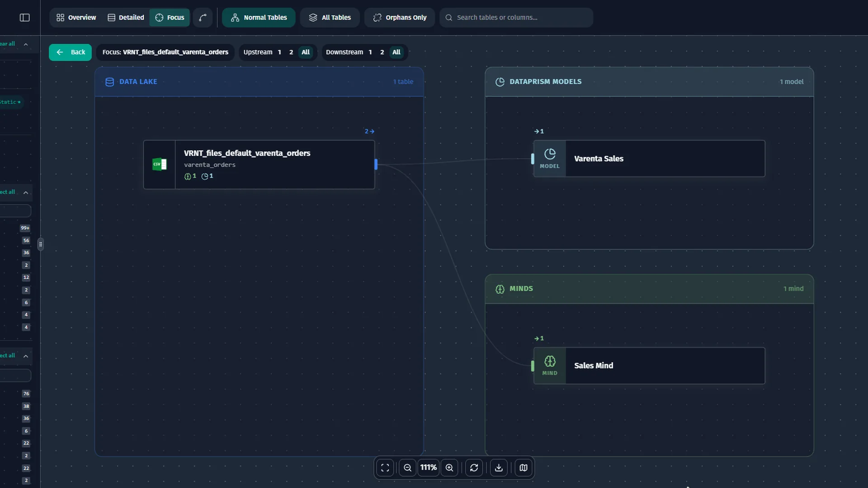Screen dimensions: 868x488
Task: Select the Sales Mind node
Action: (649, 366)
